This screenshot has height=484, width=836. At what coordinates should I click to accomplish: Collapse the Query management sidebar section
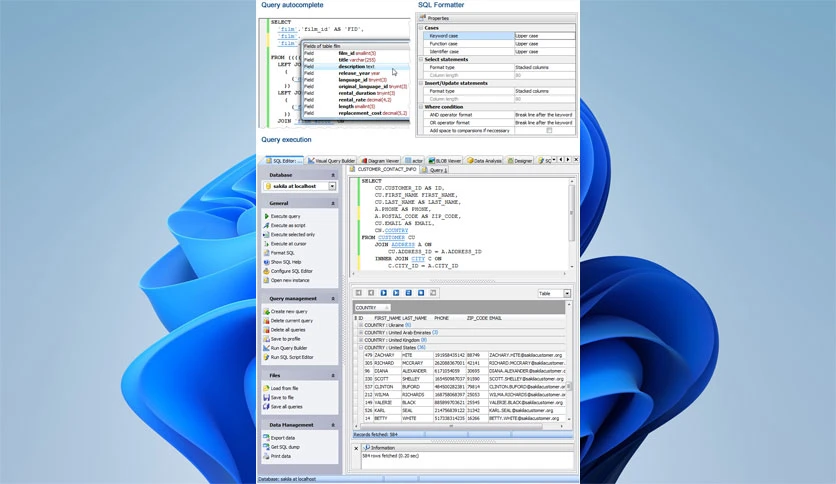[x=333, y=299]
